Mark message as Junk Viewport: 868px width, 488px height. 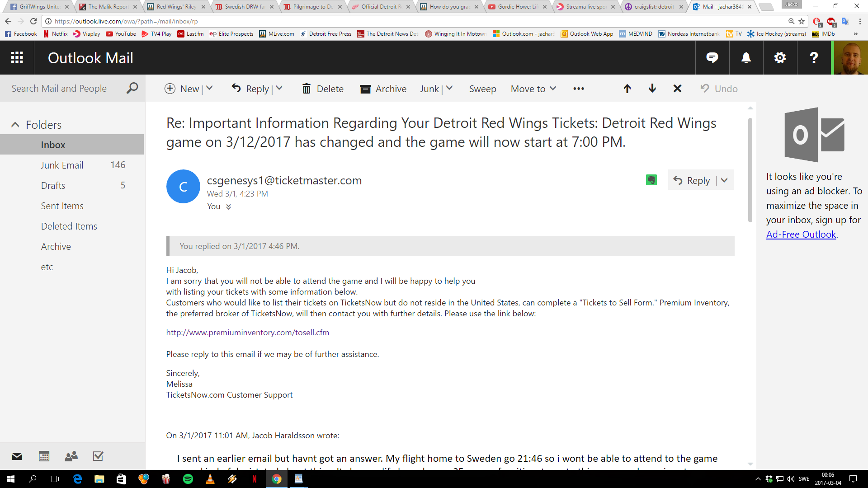[429, 89]
